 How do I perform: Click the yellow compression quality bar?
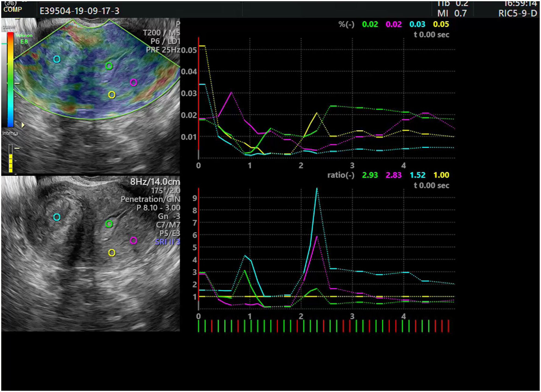[11, 163]
